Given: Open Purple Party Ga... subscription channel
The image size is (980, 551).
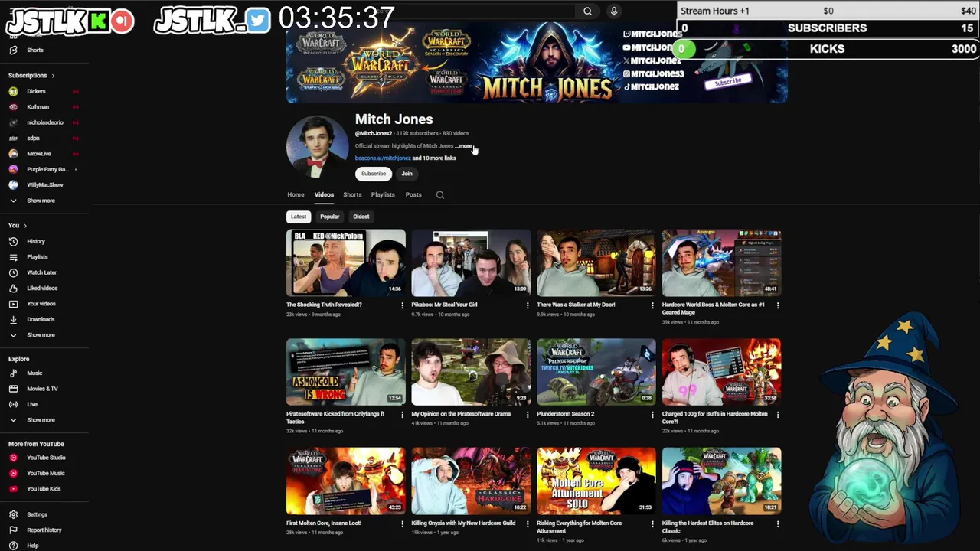Looking at the screenshot, I should coord(47,169).
